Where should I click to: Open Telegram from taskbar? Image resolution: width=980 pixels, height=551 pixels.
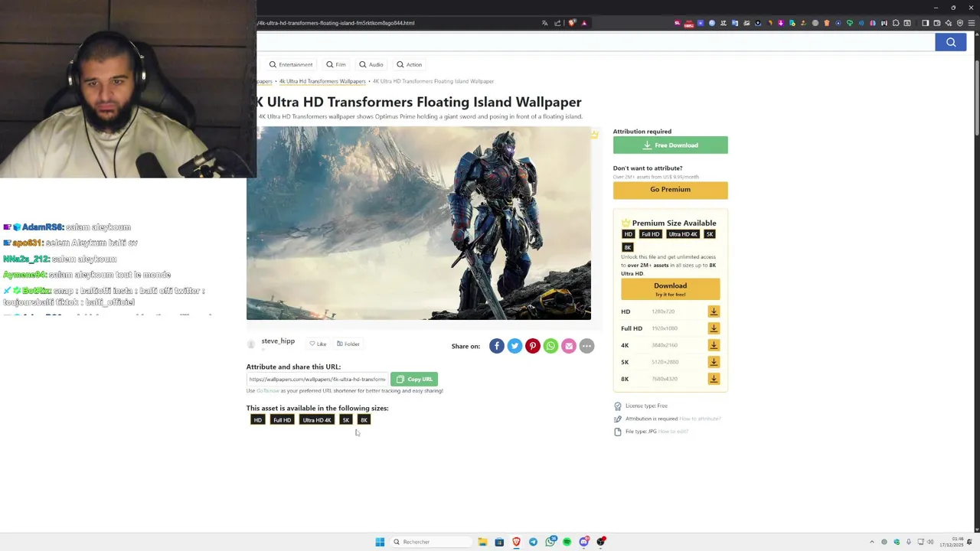click(x=533, y=542)
